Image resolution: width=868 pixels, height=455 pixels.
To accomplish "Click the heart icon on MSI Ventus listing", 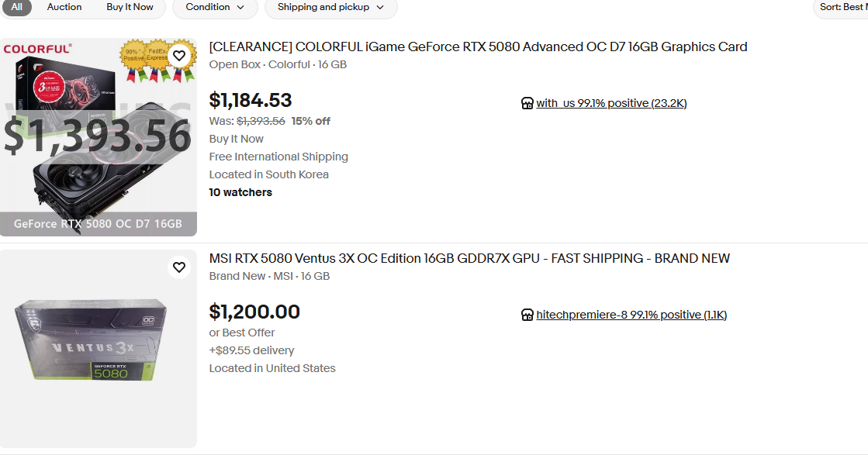I will pos(179,267).
